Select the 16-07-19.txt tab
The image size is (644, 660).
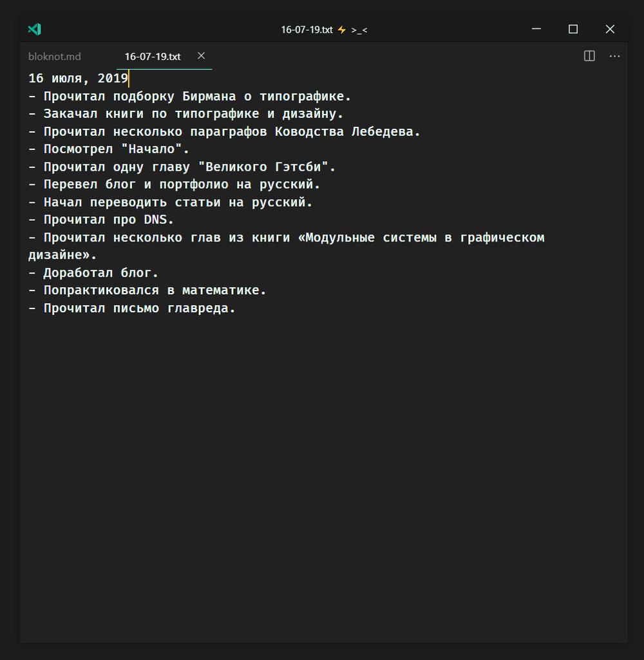[x=152, y=56]
